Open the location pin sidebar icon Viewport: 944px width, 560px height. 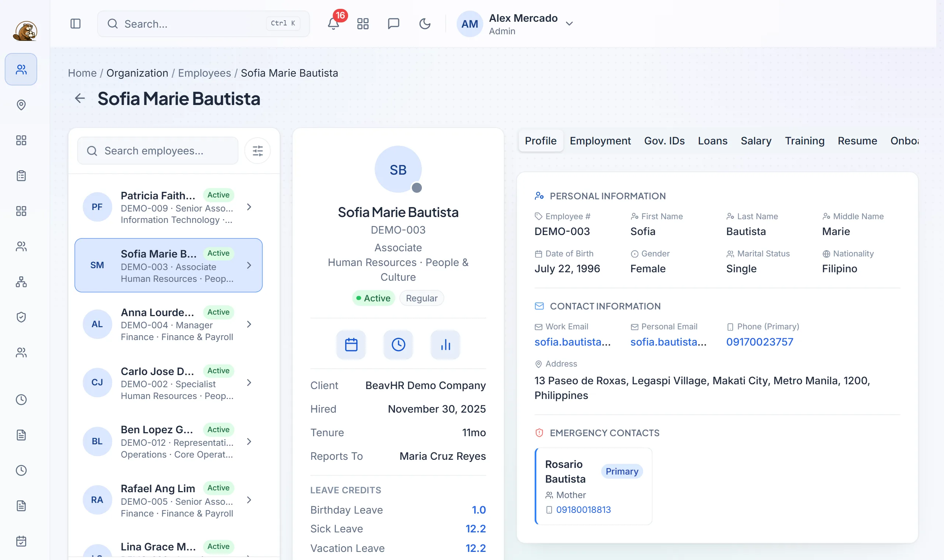click(21, 105)
